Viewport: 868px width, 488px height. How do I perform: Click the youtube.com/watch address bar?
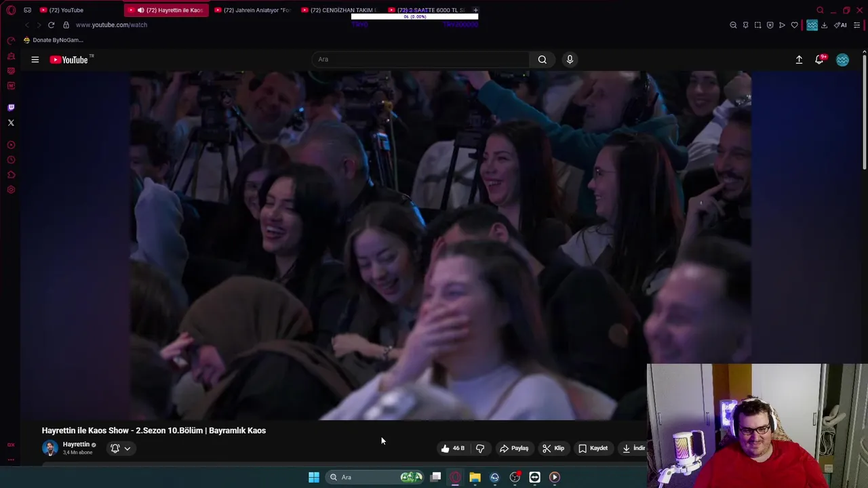pyautogui.click(x=111, y=25)
